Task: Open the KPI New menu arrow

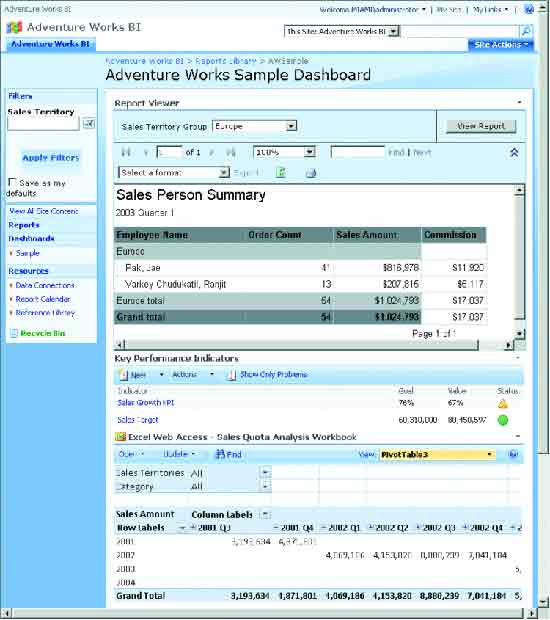Action: click(x=161, y=374)
